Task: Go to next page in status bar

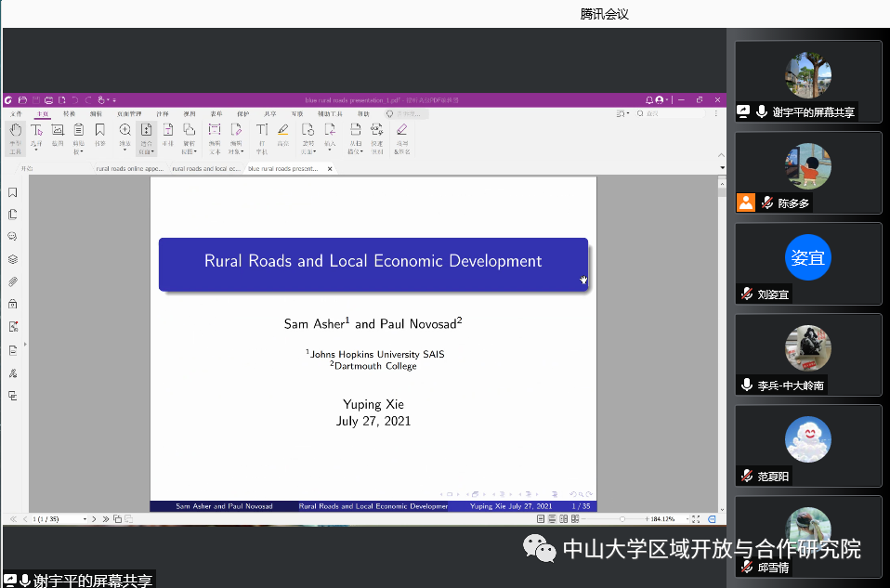Action: (x=96, y=518)
